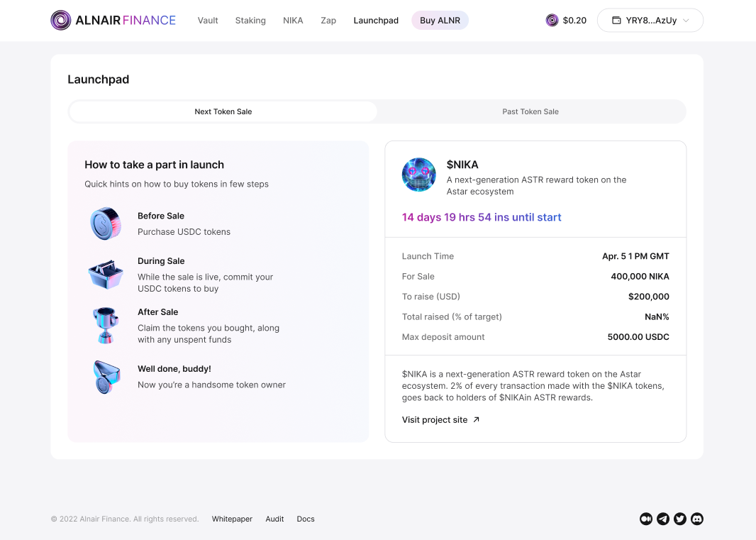Click the Launch Time label
Viewport: 756px width, 540px height.
point(428,256)
